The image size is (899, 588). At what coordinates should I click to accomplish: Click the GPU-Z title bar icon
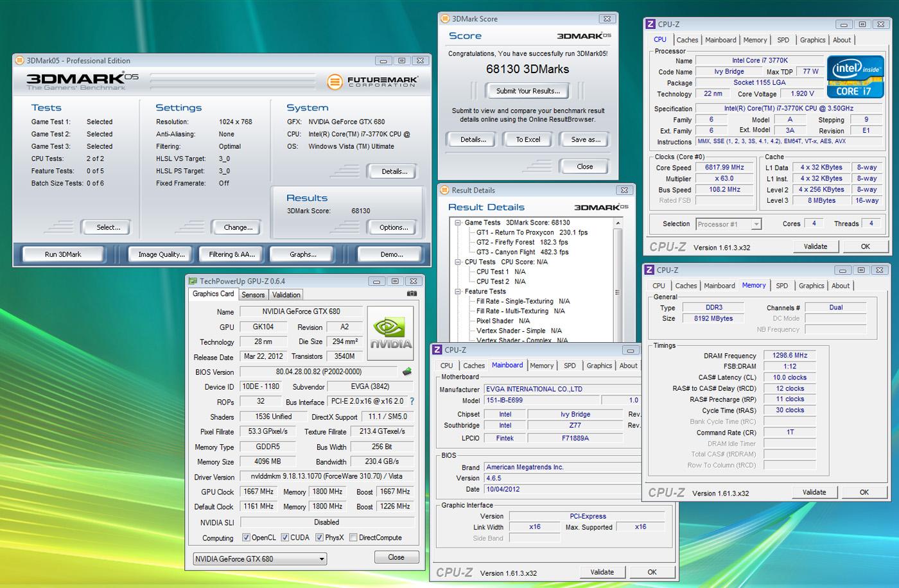tap(193, 281)
